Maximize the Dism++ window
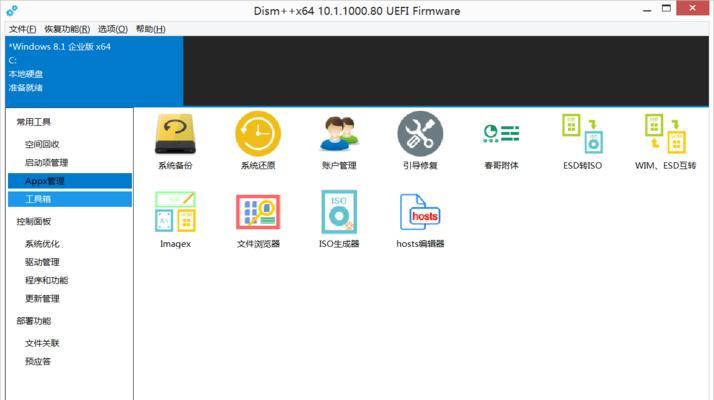This screenshot has height=400, width=714. click(x=666, y=9)
